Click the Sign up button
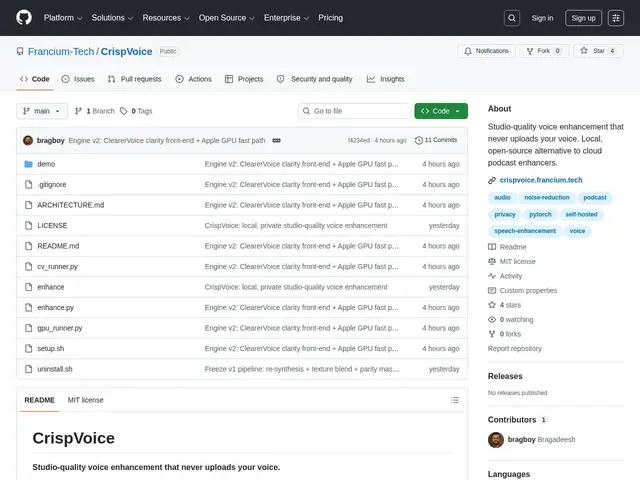The image size is (640, 480). (583, 18)
